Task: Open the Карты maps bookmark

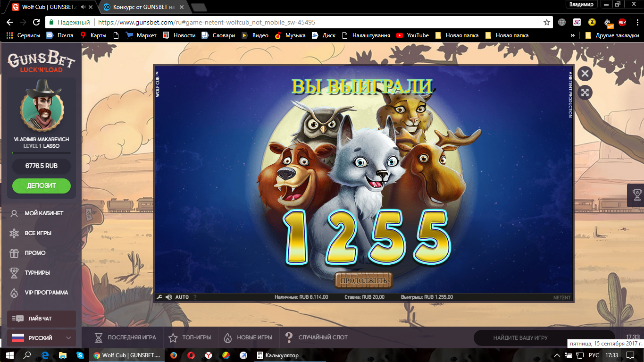Action: click(93, 35)
